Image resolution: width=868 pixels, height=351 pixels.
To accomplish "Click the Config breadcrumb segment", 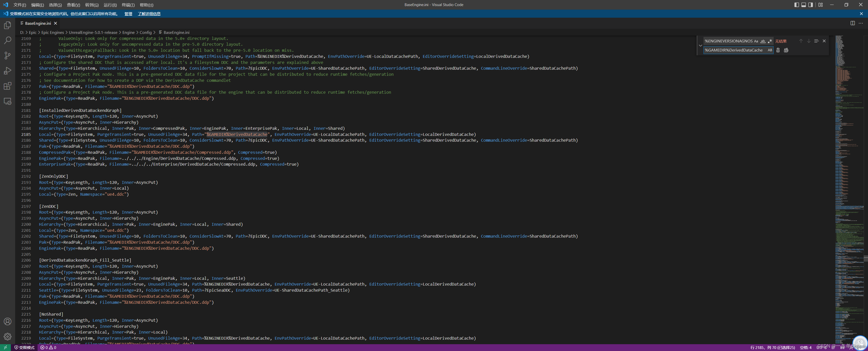I will 146,33.
